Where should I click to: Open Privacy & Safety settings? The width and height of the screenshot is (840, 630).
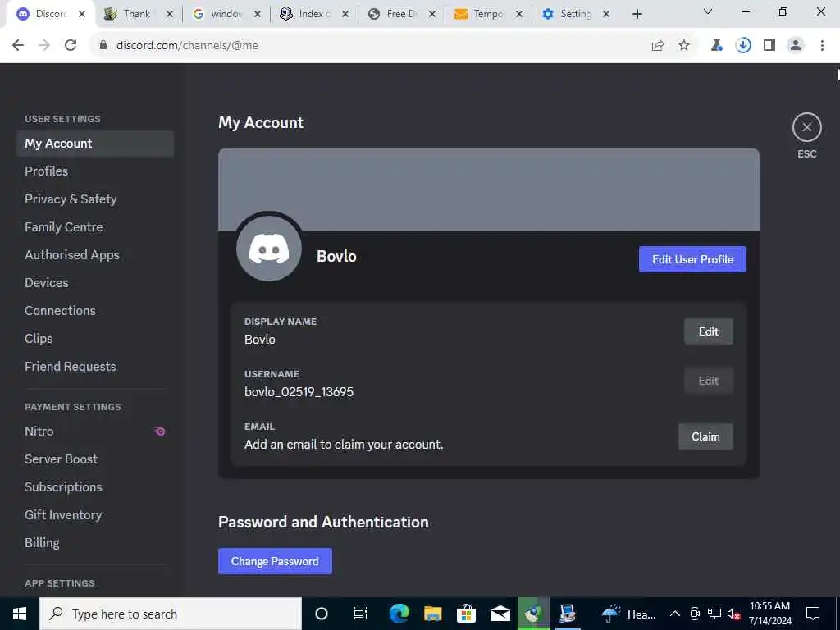(x=95, y=199)
